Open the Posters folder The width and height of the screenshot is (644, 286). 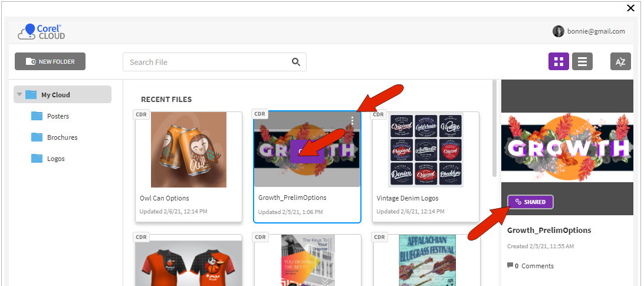58,116
